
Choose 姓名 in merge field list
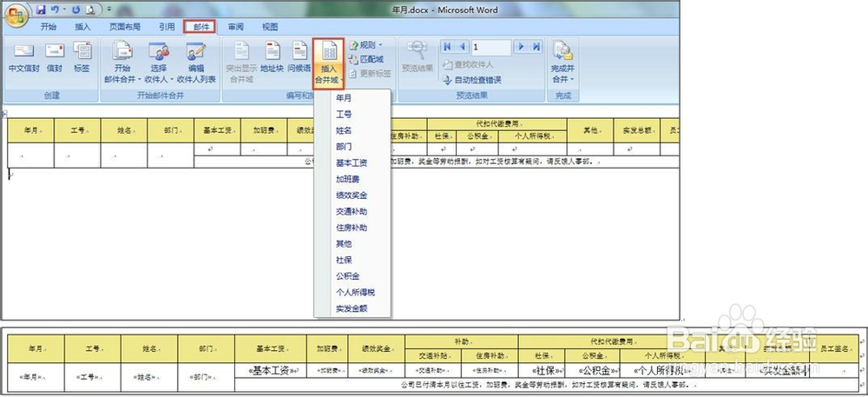coord(344,130)
